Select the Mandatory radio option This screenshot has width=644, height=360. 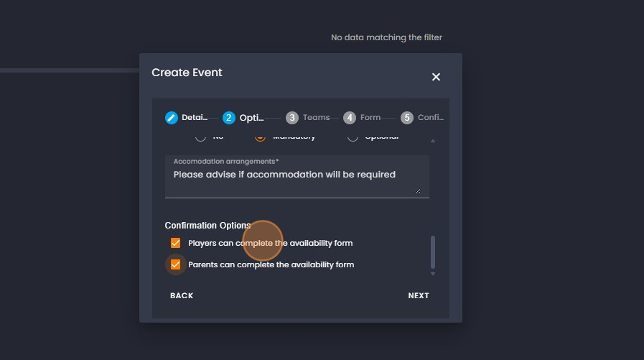click(x=260, y=137)
